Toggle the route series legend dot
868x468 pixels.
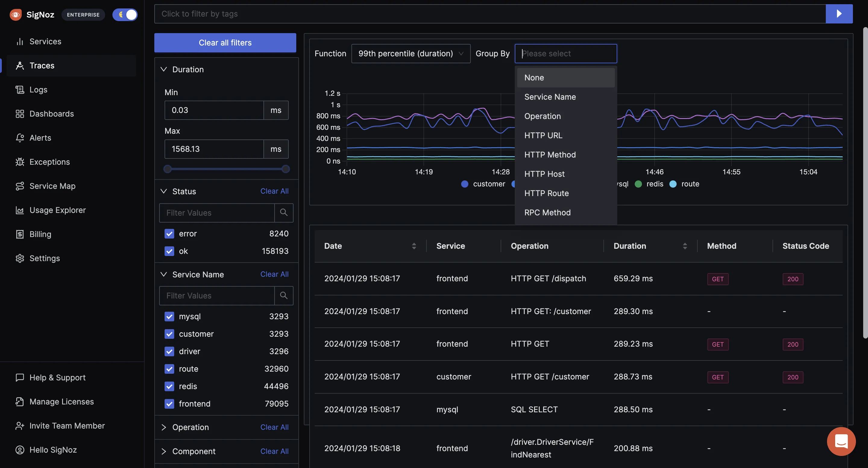pyautogui.click(x=673, y=184)
